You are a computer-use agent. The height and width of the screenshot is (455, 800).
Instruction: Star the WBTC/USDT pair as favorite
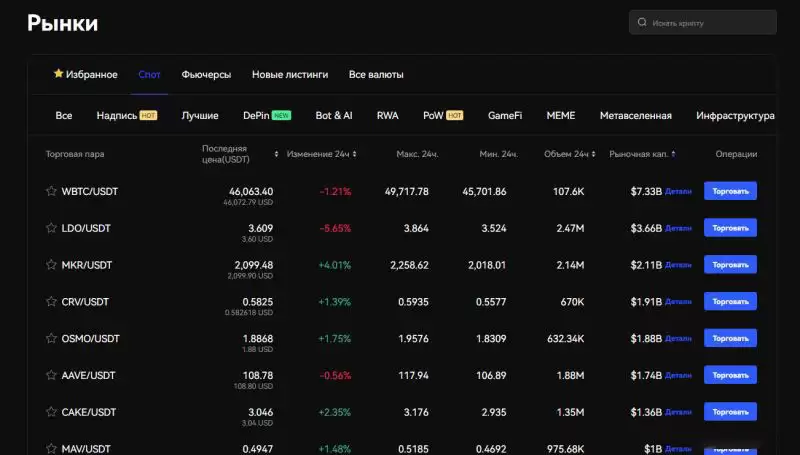[x=51, y=191]
